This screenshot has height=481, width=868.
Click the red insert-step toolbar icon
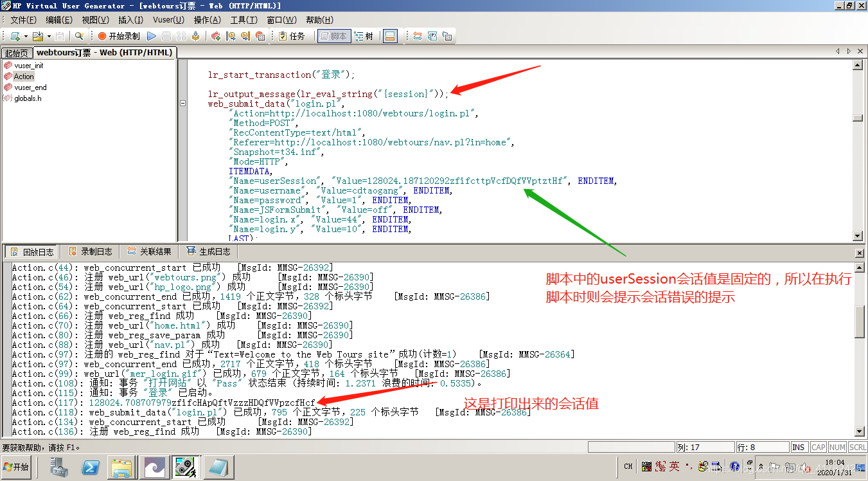click(216, 36)
